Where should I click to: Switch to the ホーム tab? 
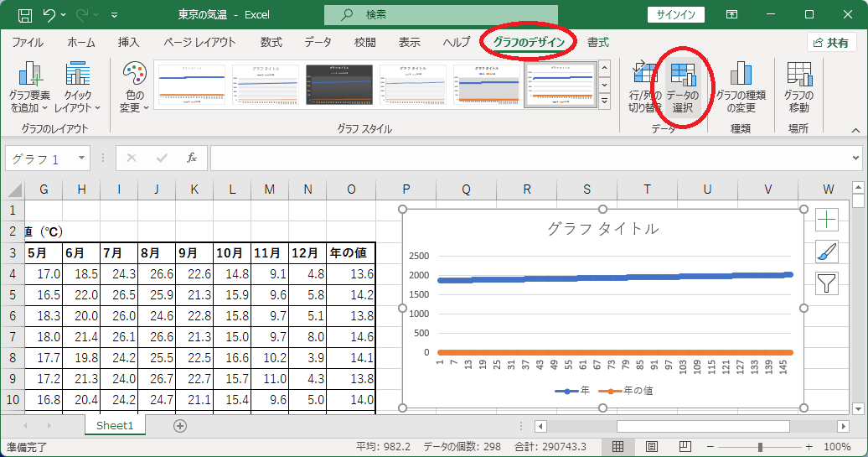click(81, 43)
